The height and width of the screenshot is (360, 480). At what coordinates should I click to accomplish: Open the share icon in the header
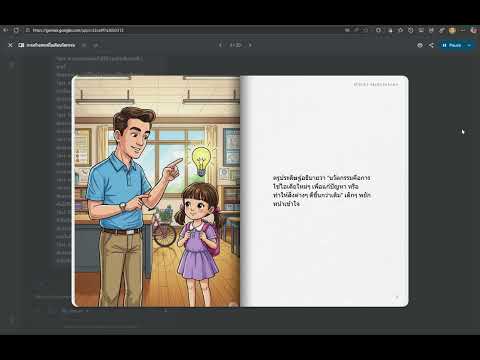click(431, 45)
